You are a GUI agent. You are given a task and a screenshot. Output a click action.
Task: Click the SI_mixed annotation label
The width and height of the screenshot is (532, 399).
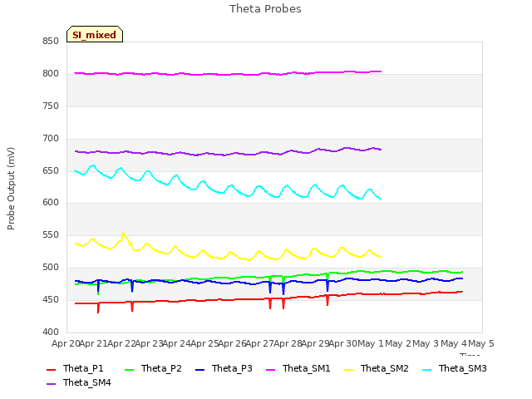click(x=94, y=34)
